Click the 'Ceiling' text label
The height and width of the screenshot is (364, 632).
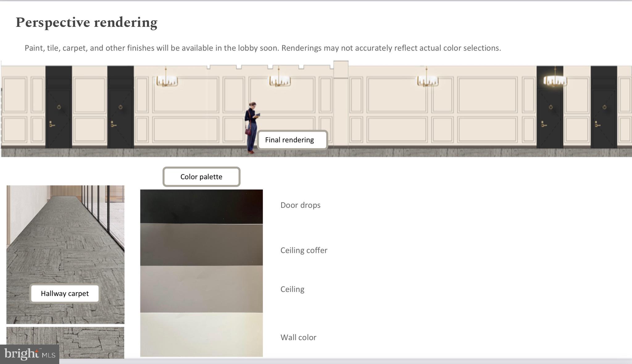[x=292, y=289]
